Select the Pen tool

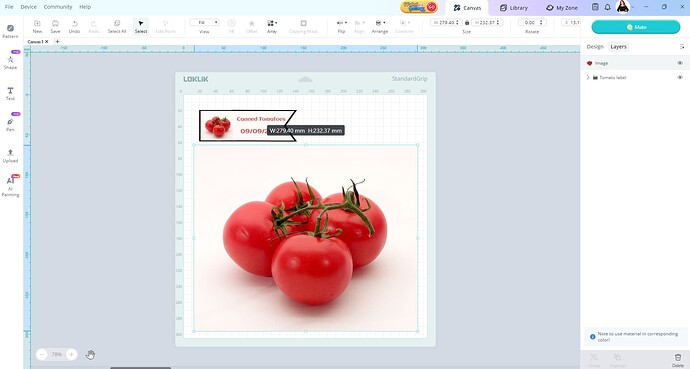(10, 124)
